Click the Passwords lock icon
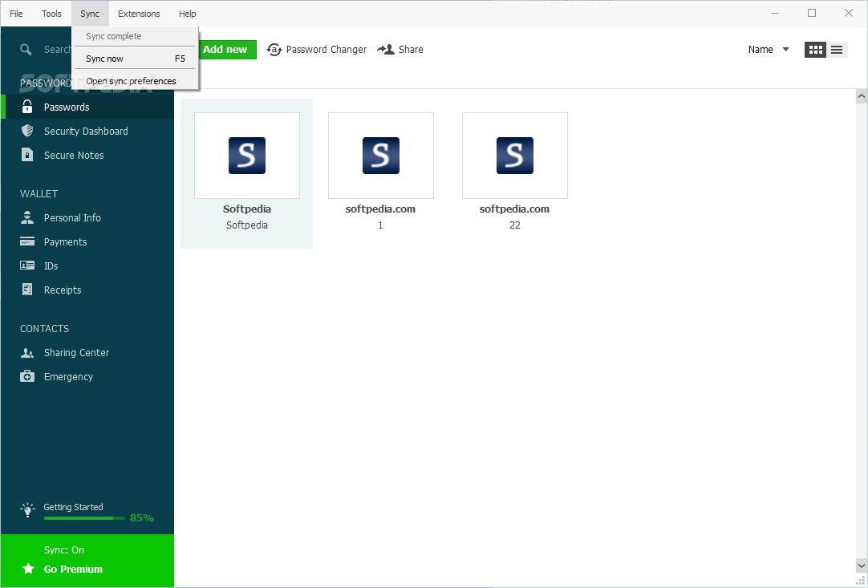868x588 pixels. tap(27, 107)
